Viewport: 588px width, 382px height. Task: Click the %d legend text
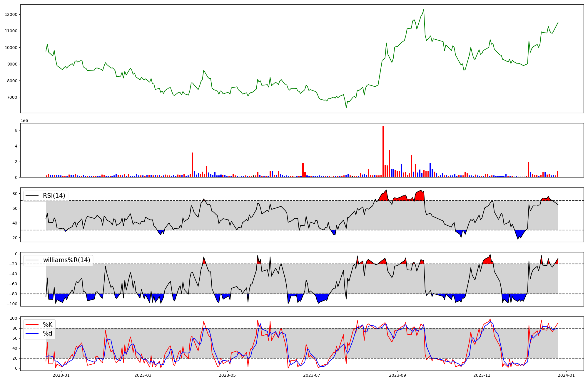pyautogui.click(x=48, y=334)
